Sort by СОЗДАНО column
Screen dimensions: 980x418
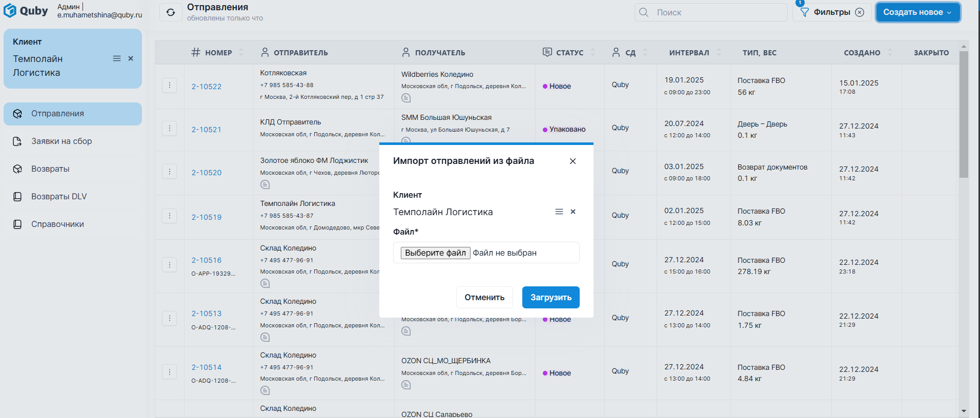pyautogui.click(x=890, y=52)
